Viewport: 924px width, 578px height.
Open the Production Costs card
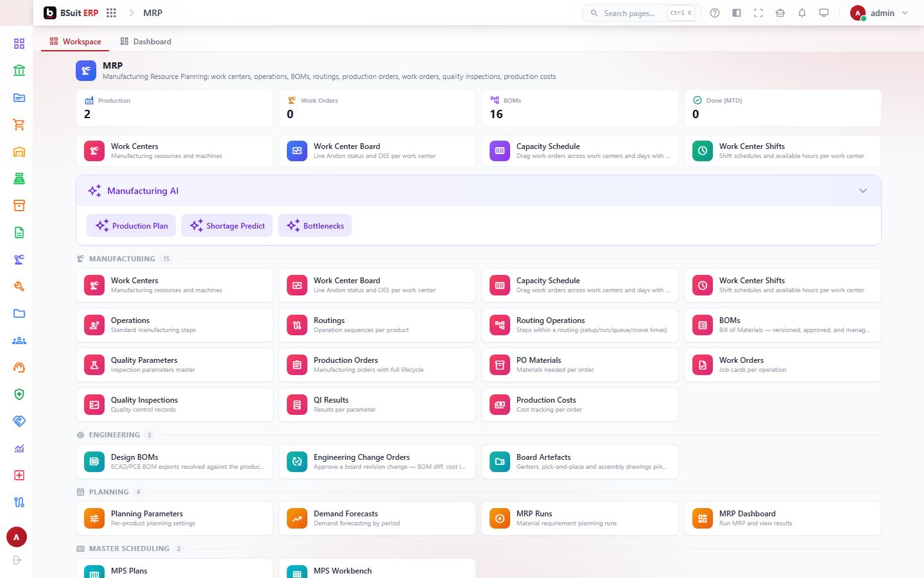[580, 405]
